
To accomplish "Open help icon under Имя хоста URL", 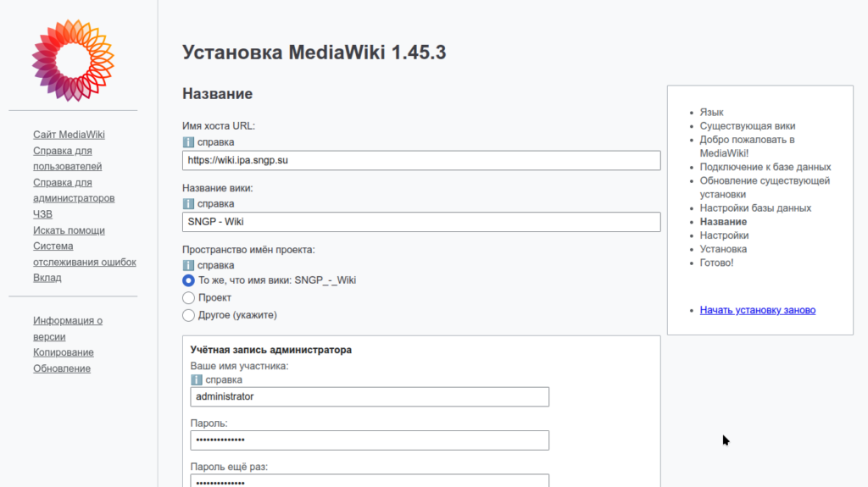I will pos(187,142).
